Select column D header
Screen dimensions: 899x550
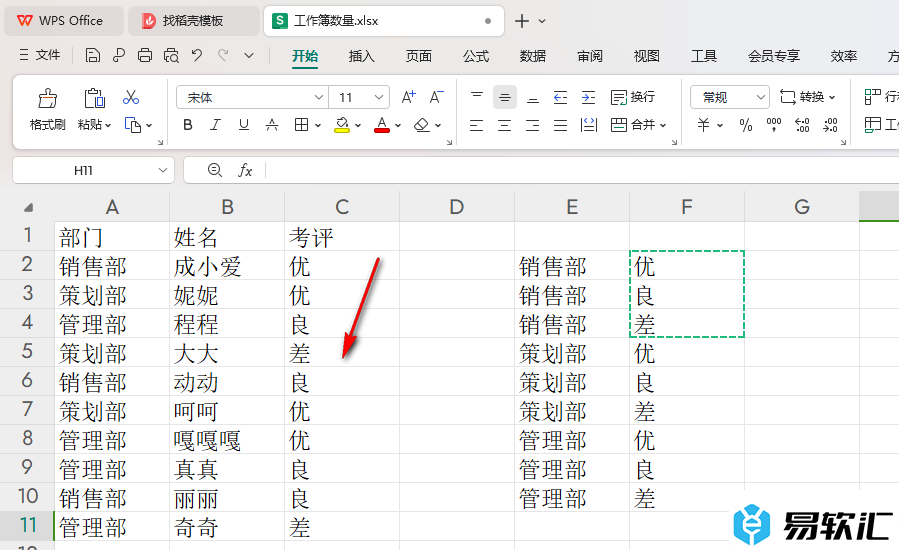(456, 207)
